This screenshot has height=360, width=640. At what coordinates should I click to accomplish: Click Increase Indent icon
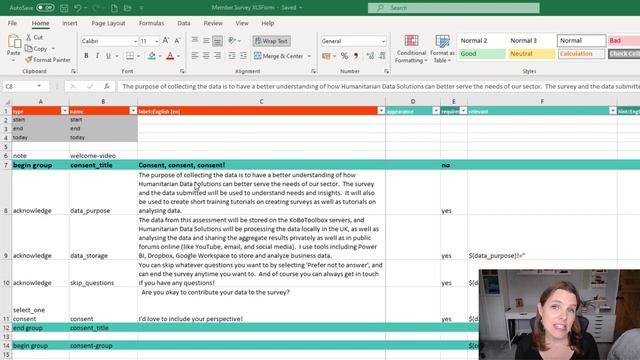(x=243, y=56)
